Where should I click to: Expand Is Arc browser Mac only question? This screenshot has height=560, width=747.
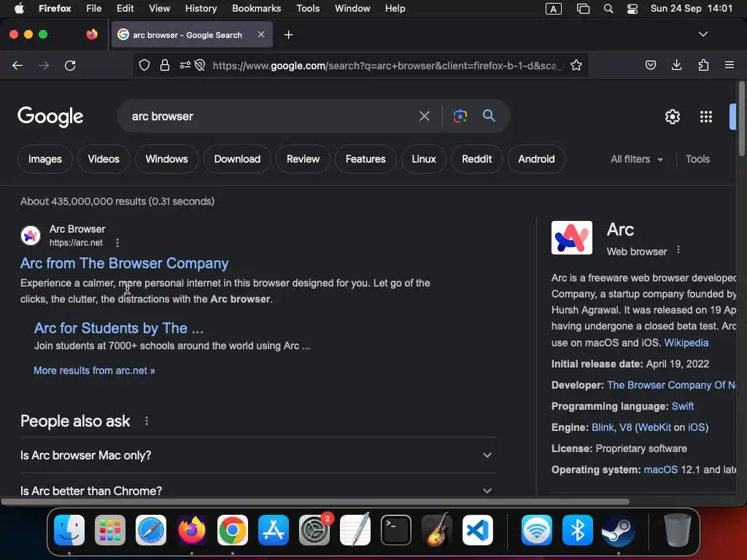coord(258,455)
